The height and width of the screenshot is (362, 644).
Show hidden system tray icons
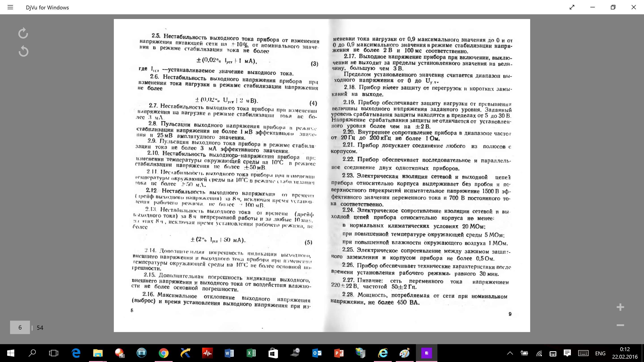[x=510, y=353]
